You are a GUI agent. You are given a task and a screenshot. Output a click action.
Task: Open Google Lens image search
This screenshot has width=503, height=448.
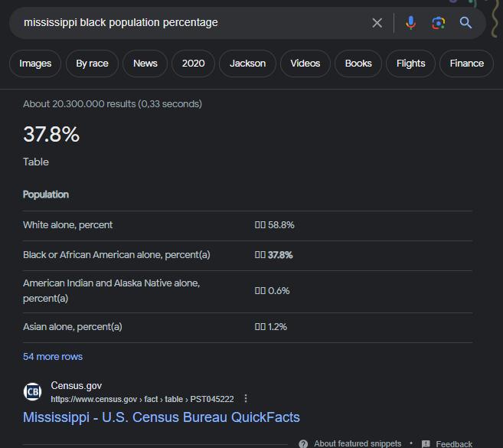tap(438, 23)
